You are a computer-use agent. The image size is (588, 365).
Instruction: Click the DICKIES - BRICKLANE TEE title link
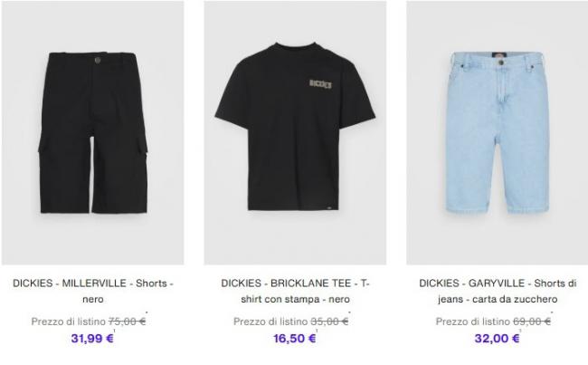pos(295,291)
